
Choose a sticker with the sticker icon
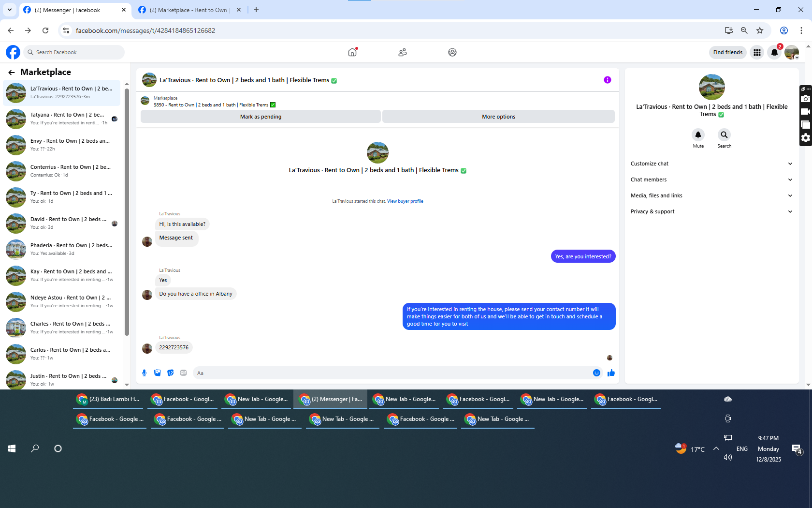[x=170, y=373]
